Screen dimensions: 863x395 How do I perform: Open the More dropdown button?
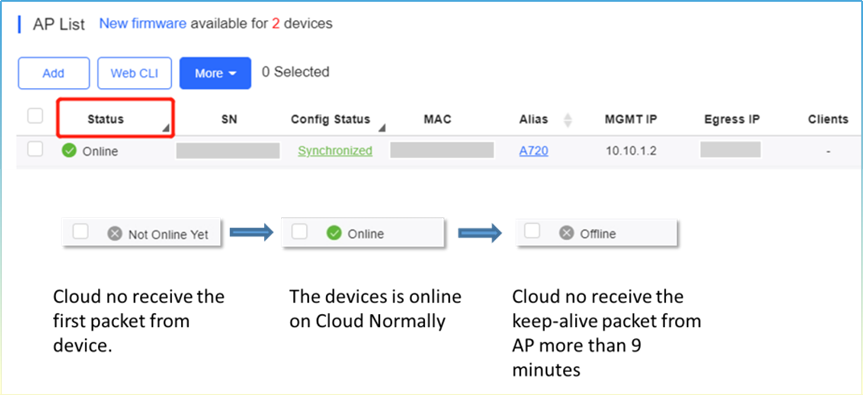(215, 73)
